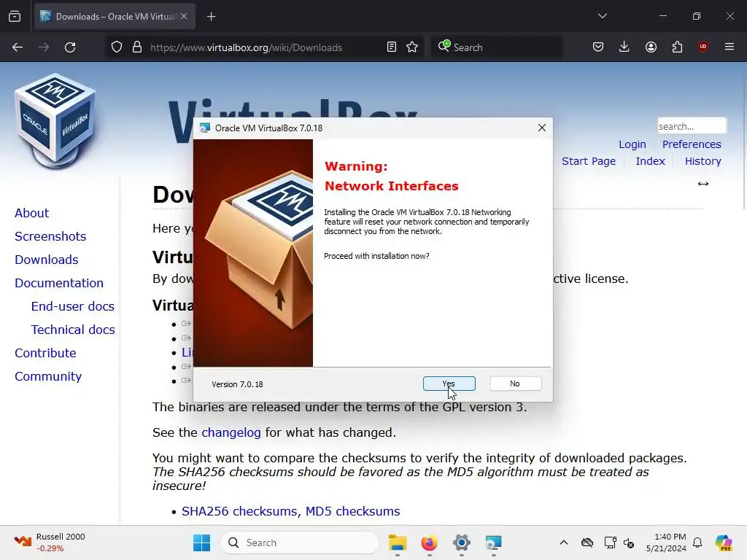Open Firefox application menu

click(x=729, y=47)
